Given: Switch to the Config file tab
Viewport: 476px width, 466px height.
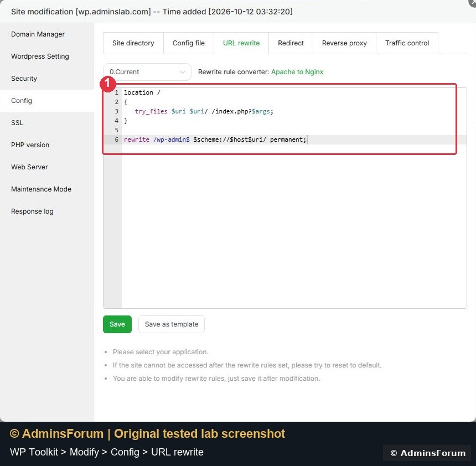Looking at the screenshot, I should 189,43.
